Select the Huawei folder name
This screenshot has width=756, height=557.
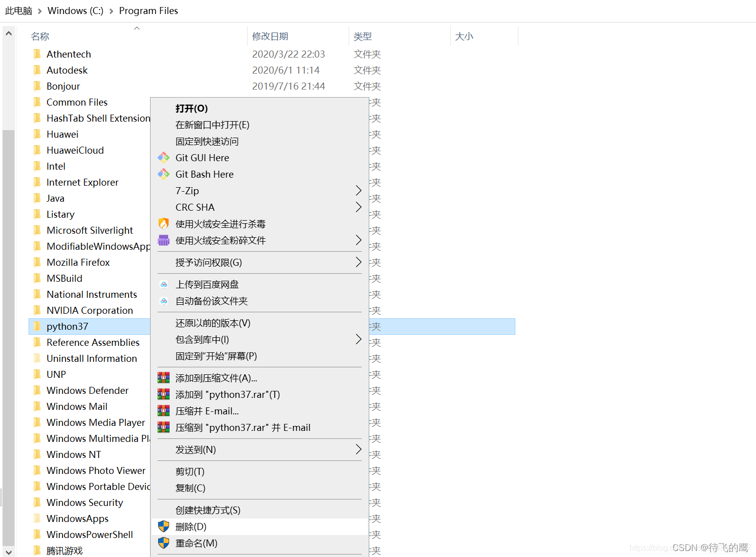(x=63, y=134)
